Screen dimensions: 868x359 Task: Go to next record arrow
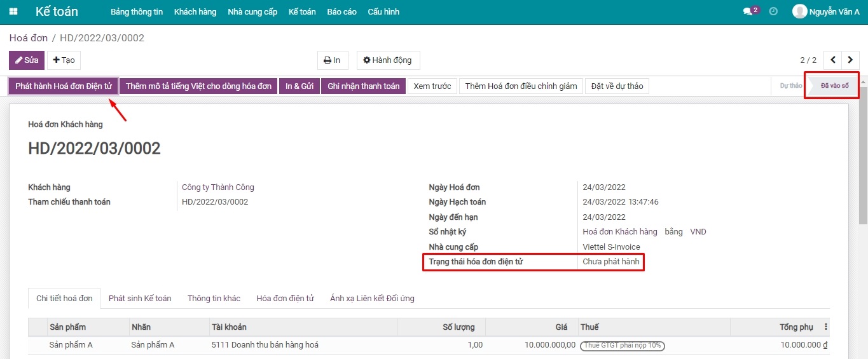click(x=851, y=60)
